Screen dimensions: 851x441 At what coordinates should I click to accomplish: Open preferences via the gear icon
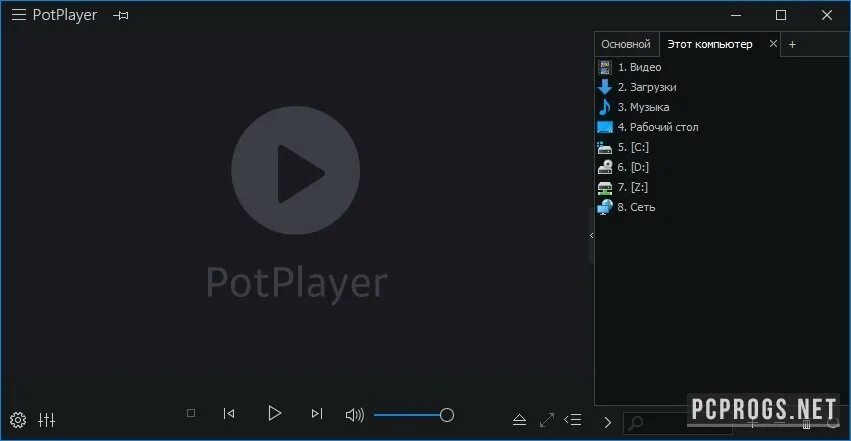click(x=18, y=420)
